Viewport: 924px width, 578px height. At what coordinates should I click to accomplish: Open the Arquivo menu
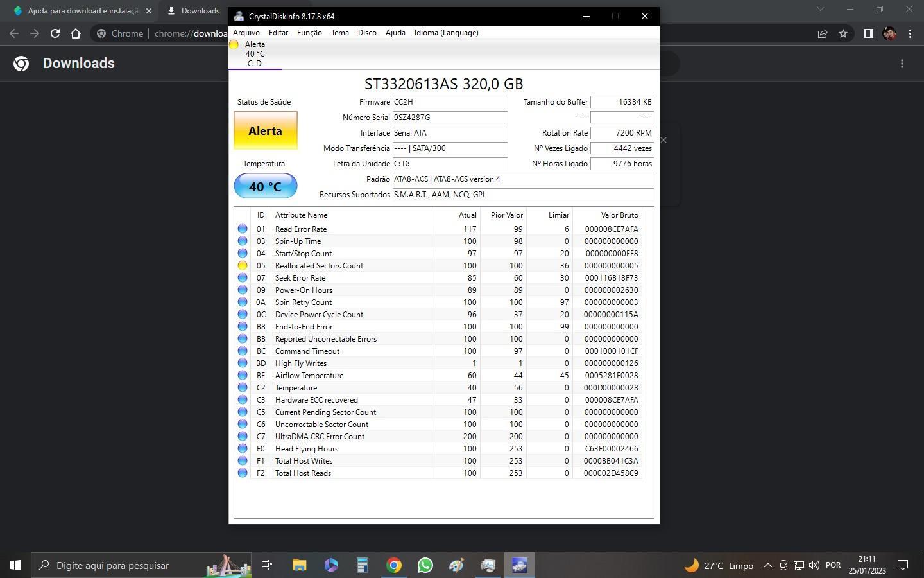(246, 33)
